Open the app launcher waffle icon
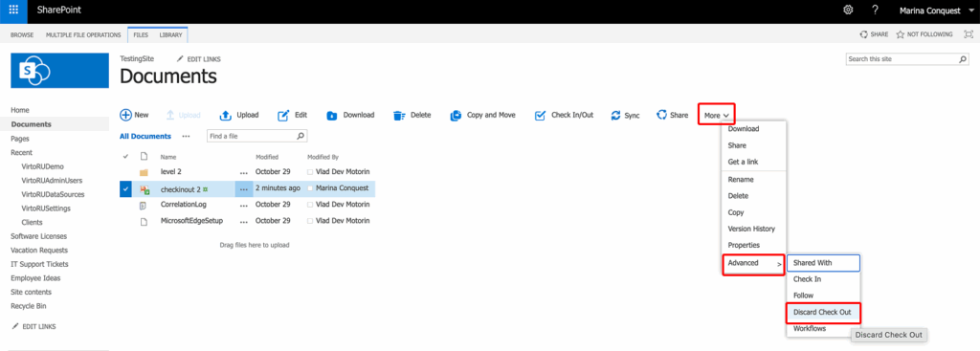Image resolution: width=980 pixels, height=351 pixels. (13, 10)
